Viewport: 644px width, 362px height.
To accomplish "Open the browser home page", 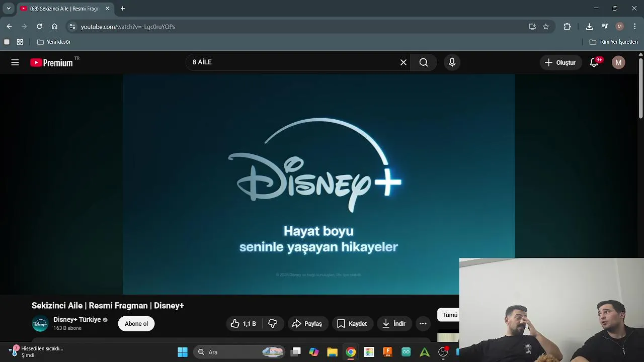I will pos(54,27).
